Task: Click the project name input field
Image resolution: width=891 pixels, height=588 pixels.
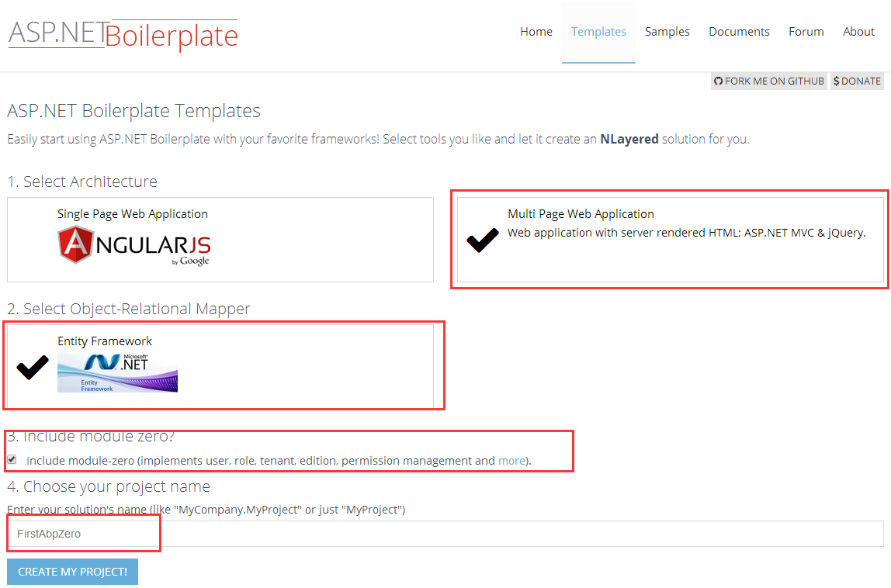Action: point(445,534)
